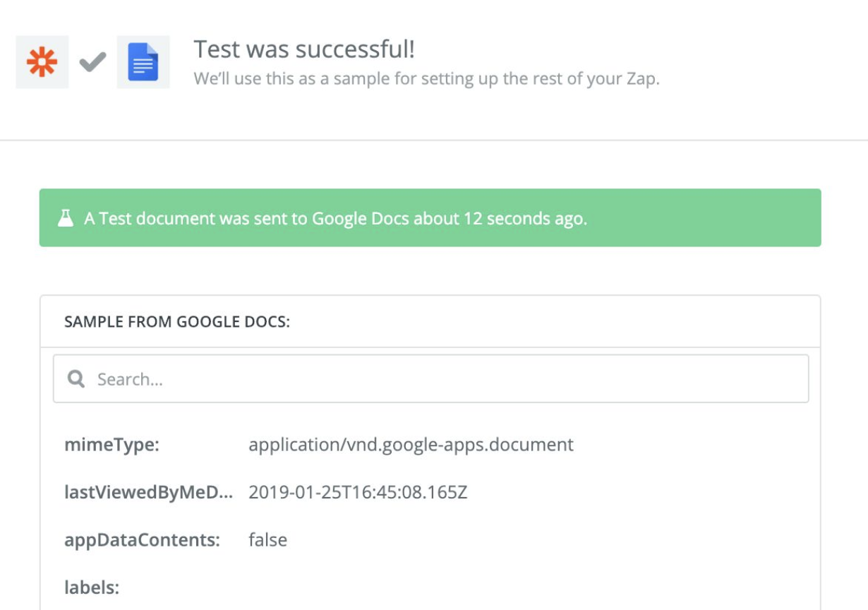Viewport: 868px width, 610px height.
Task: Expand the labels field row
Action: [x=92, y=587]
